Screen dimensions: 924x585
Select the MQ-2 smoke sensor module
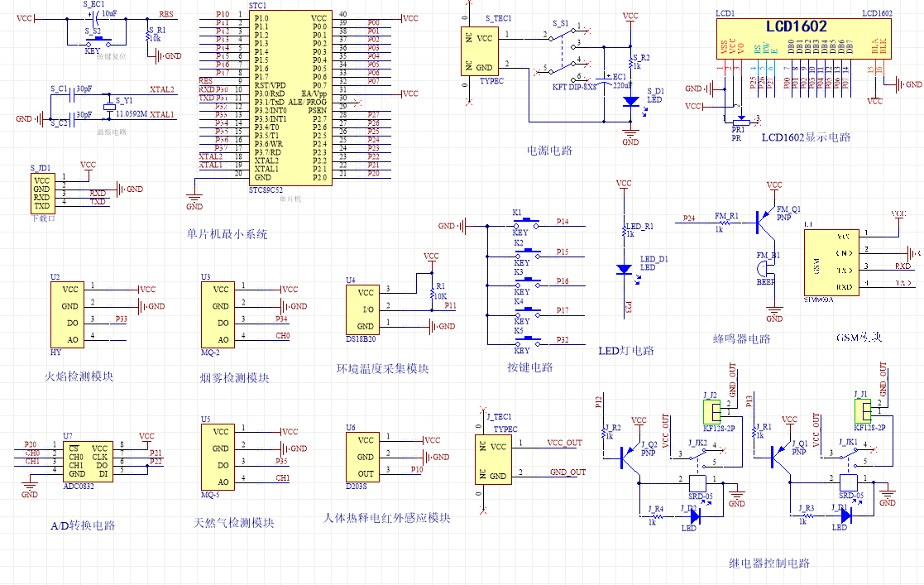point(218,315)
